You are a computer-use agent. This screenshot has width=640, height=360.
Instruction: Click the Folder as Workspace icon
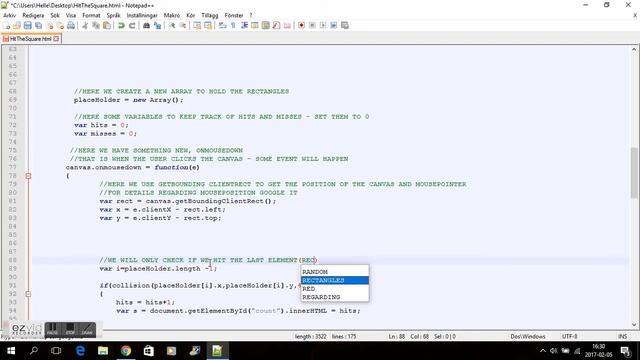pyautogui.click(x=287, y=25)
